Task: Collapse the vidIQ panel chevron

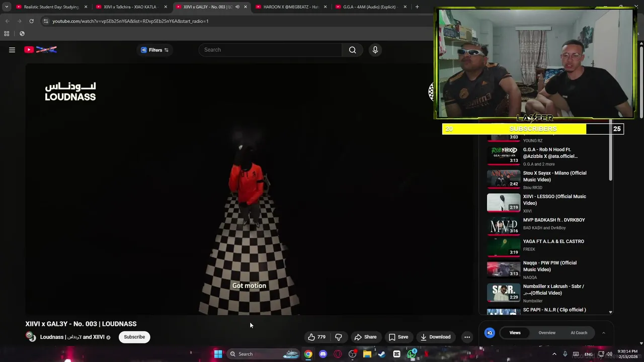Action: [x=603, y=333]
